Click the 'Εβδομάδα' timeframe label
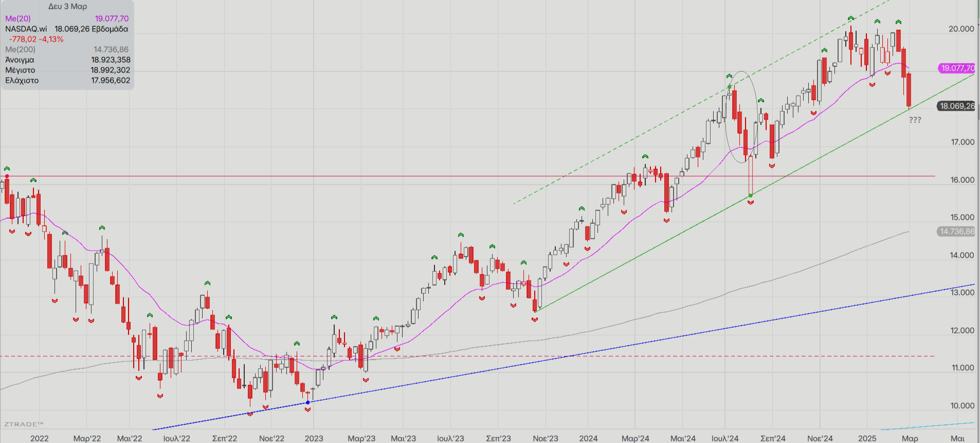Image resolution: width=980 pixels, height=443 pixels. (110, 29)
